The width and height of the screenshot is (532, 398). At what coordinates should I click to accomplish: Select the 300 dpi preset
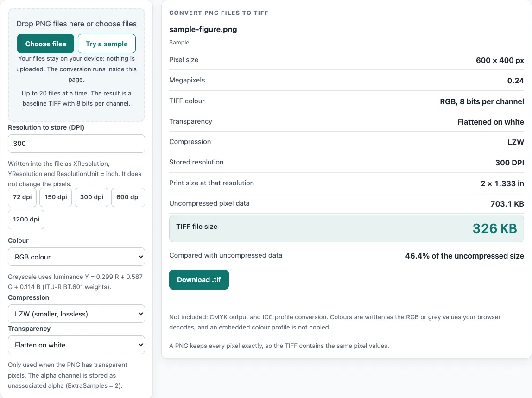(92, 197)
